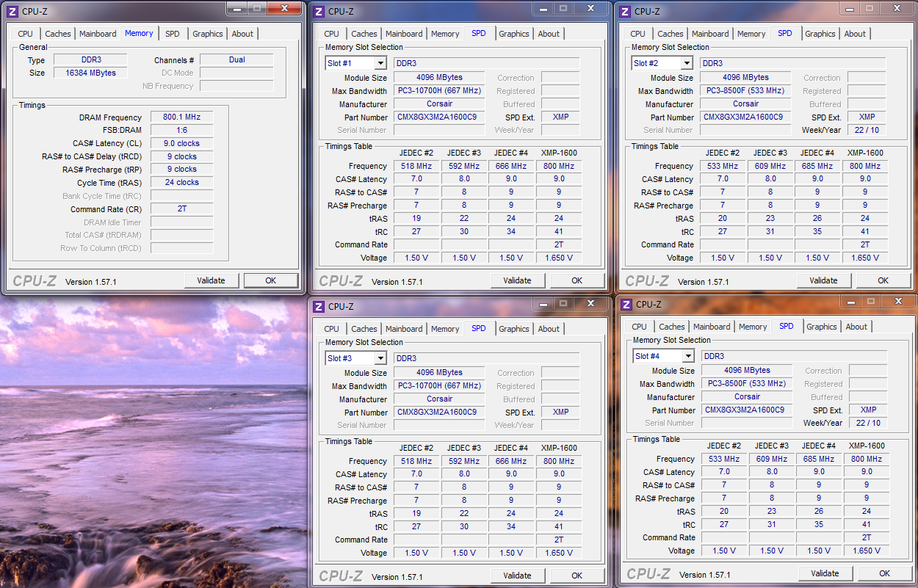This screenshot has width=918, height=588.
Task: Click Validate in the Memory timings window
Action: (x=212, y=280)
